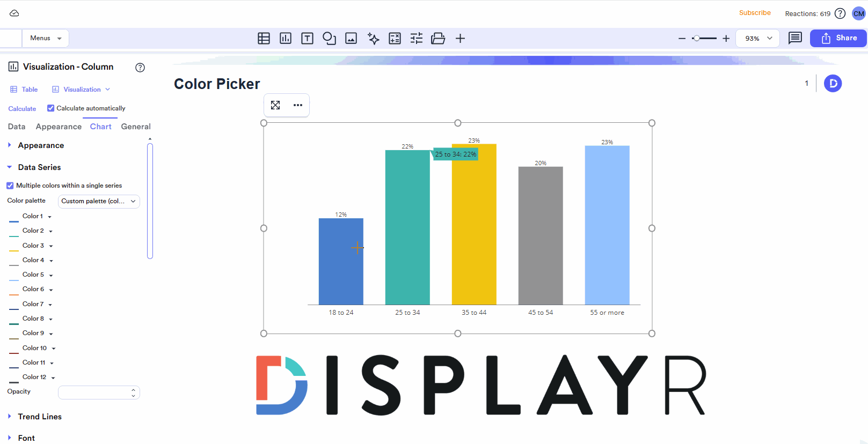868x444 pixels.
Task: Open the 93% zoom level dropdown
Action: (757, 39)
